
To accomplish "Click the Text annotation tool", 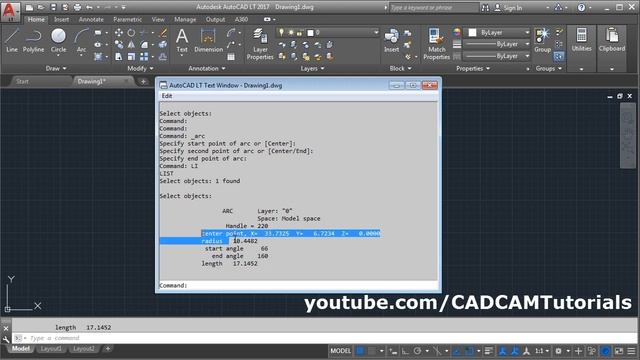I will pyautogui.click(x=182, y=41).
